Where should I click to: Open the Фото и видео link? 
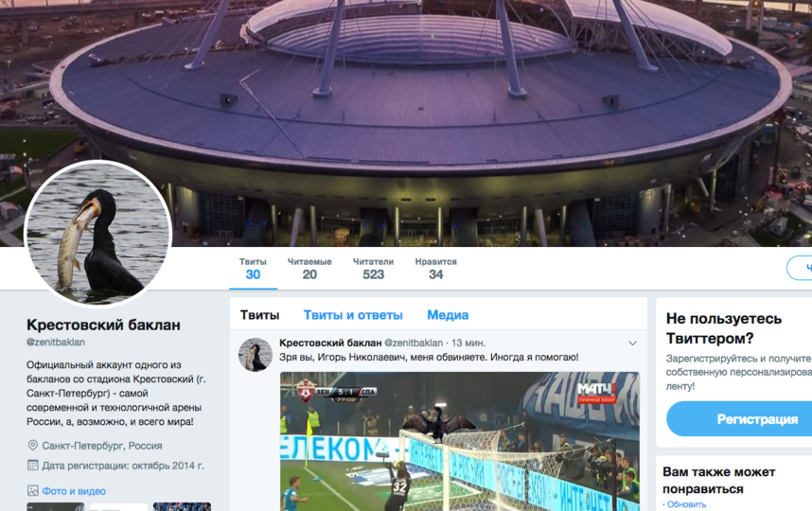pos(74,491)
